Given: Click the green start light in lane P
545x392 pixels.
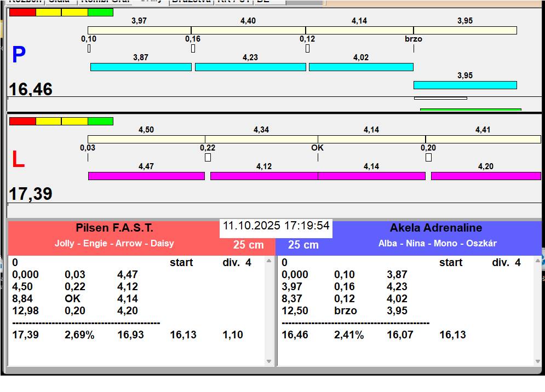Looking at the screenshot, I should (100, 12).
